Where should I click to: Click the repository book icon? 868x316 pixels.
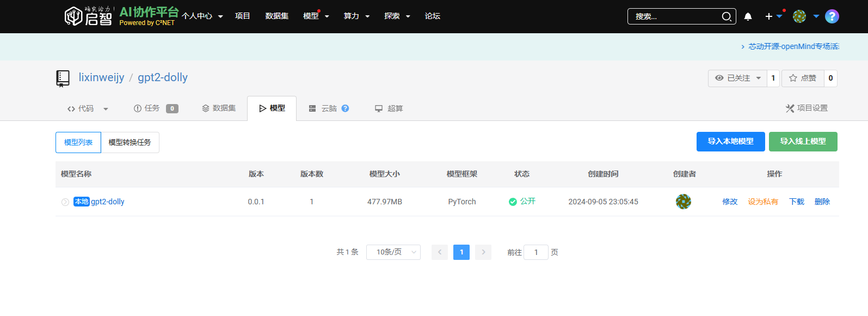click(63, 78)
